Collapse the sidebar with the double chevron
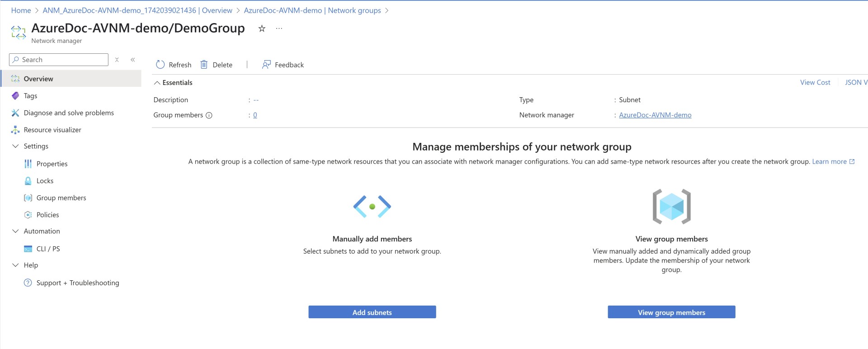This screenshot has width=868, height=349. pos(133,60)
